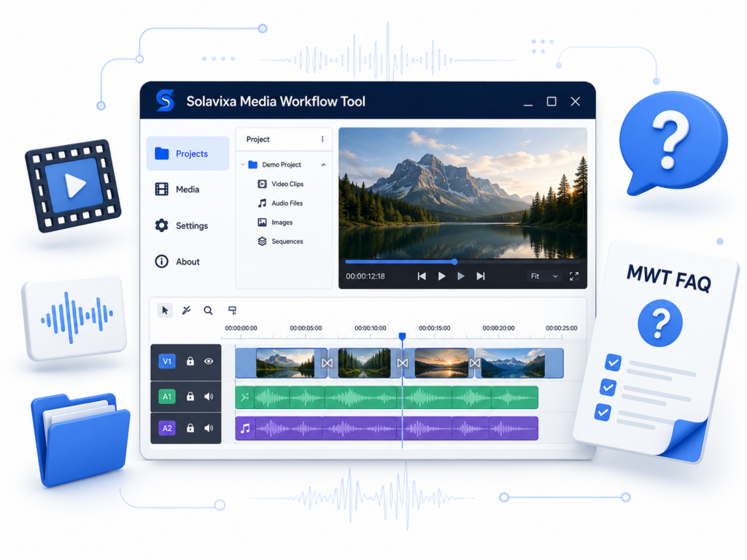Open Video Clips in project tree
This screenshot has width=747, height=560.
point(281,184)
